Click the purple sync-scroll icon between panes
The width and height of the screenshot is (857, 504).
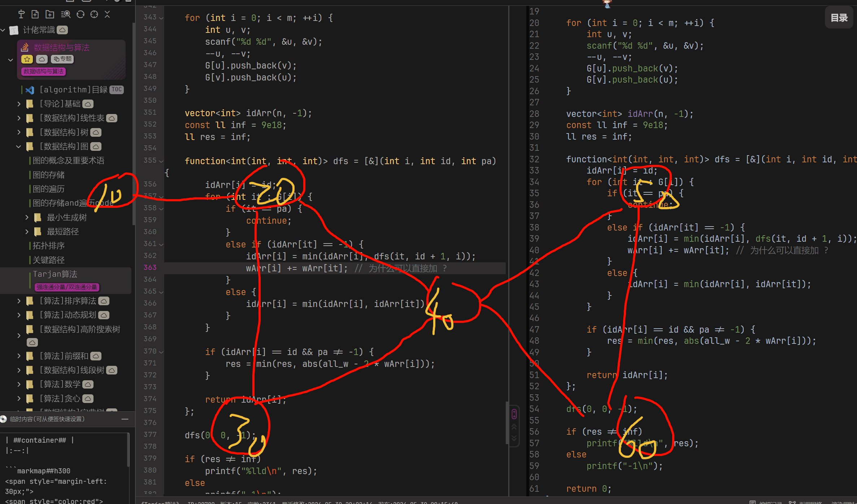(x=514, y=414)
